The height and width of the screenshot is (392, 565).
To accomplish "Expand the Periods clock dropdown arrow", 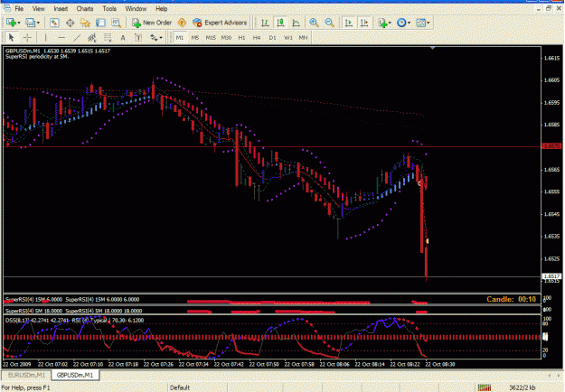I will pos(409,23).
